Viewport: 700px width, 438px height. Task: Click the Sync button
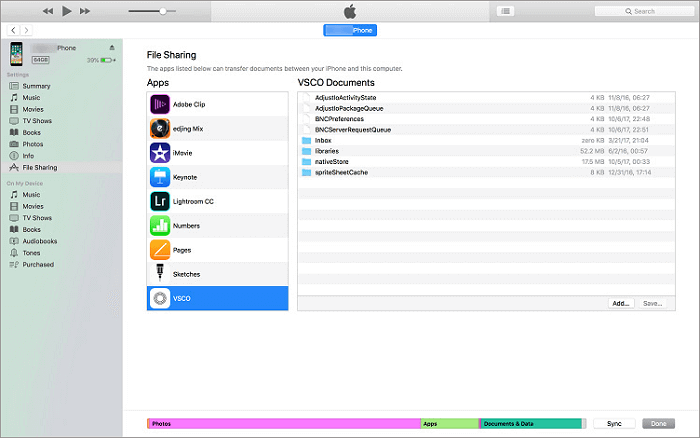pyautogui.click(x=614, y=424)
